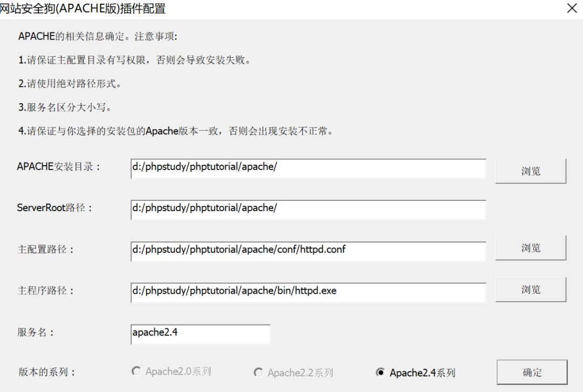
Task: Click note 4 about Apache版本一致
Action: click(x=177, y=131)
